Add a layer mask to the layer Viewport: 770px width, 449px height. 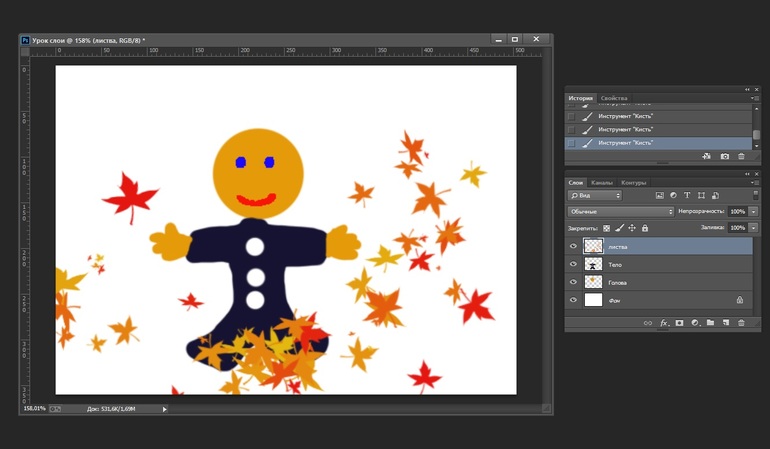click(x=679, y=323)
